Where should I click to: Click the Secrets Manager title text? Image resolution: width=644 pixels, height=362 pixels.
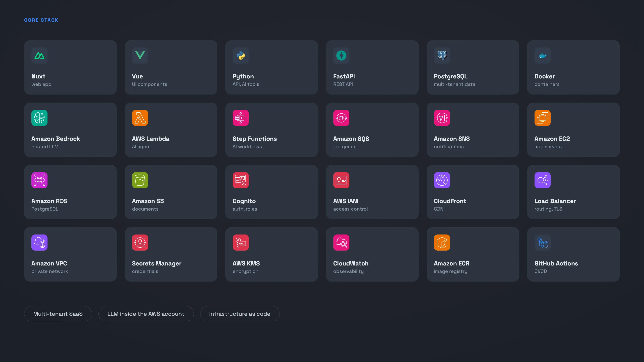coord(157,264)
